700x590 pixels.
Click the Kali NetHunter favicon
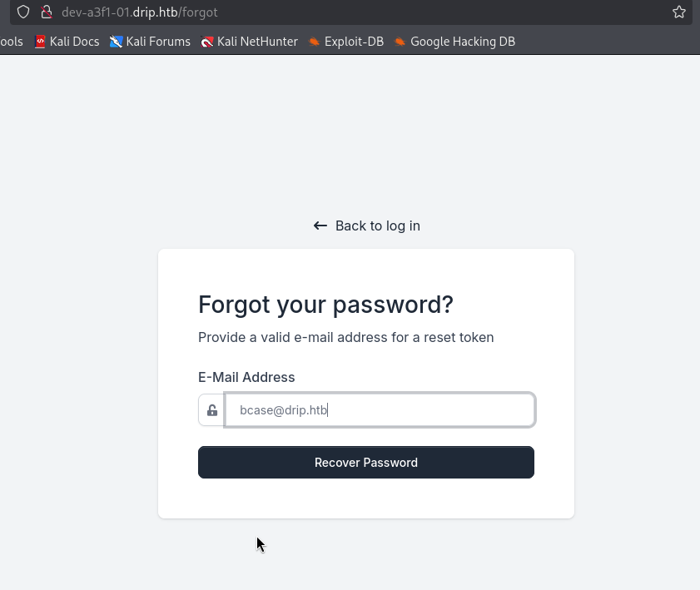point(207,42)
